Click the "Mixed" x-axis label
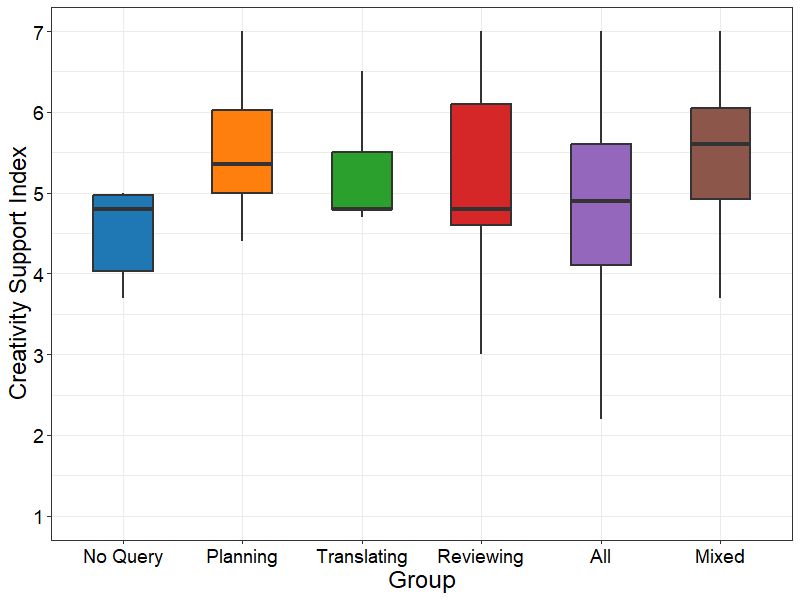This screenshot has height=600, width=800. tap(720, 557)
